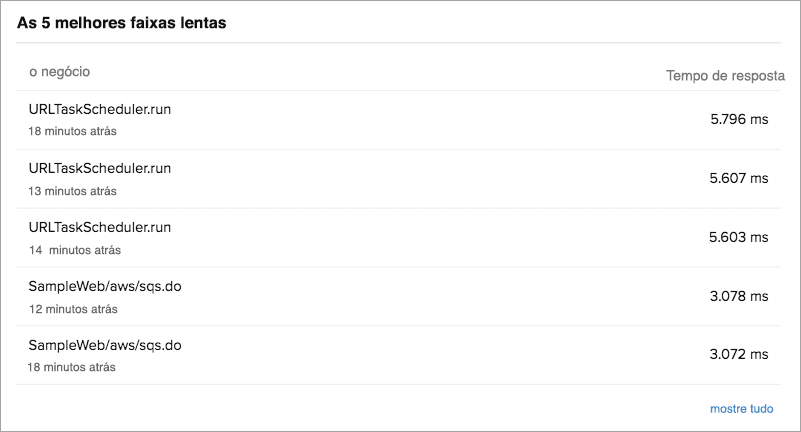Screen dimensions: 801x432
Task: Open URLTaskScheduler.run trace taking 5.603 ms
Action: [100, 227]
